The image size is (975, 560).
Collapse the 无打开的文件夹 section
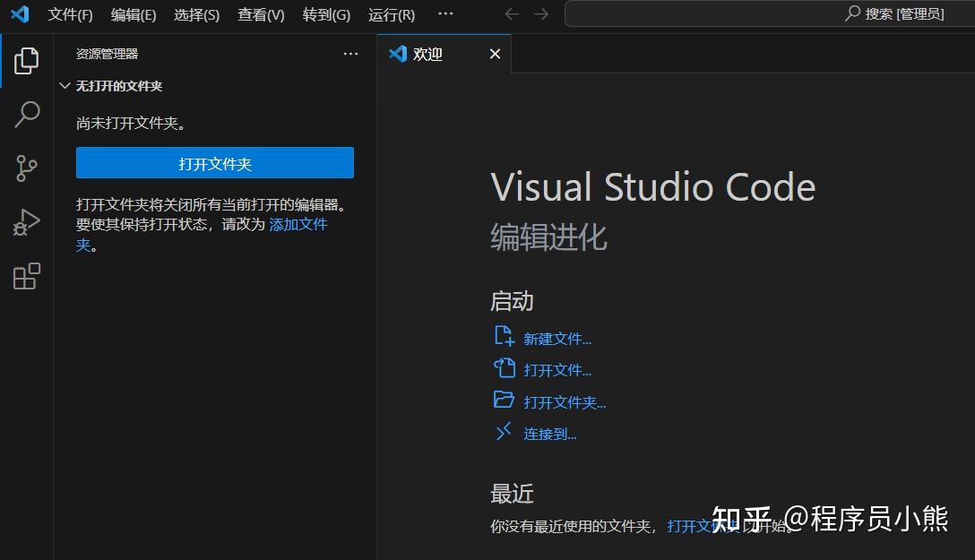[x=65, y=85]
